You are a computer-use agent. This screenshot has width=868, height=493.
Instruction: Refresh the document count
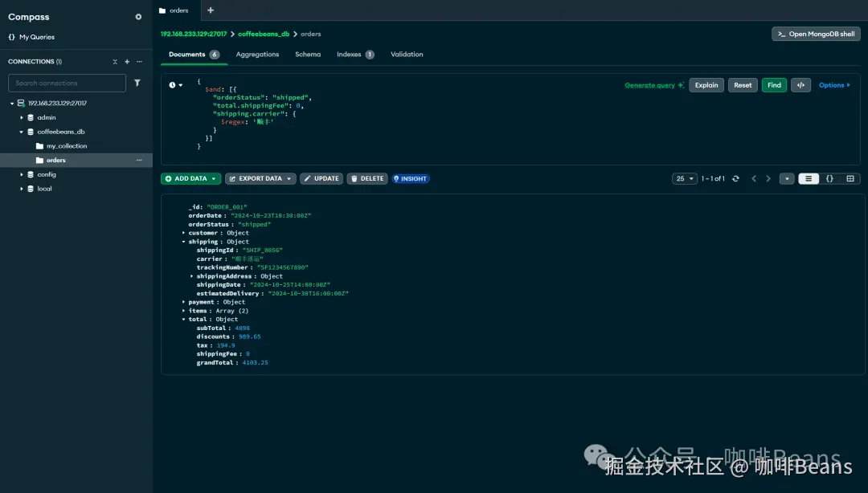pos(735,179)
